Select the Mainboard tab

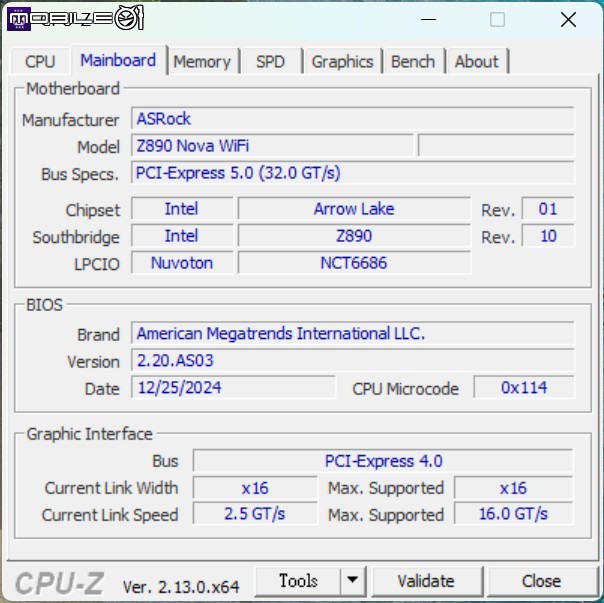pyautogui.click(x=118, y=60)
